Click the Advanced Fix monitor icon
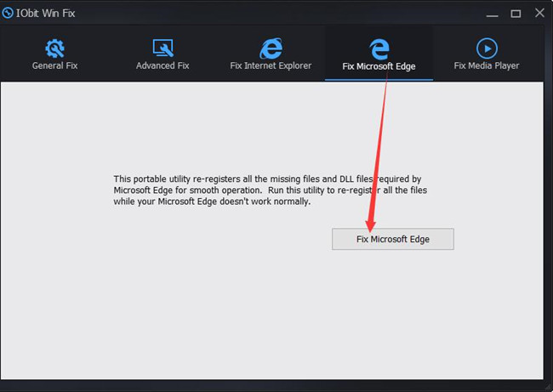 pos(163,48)
